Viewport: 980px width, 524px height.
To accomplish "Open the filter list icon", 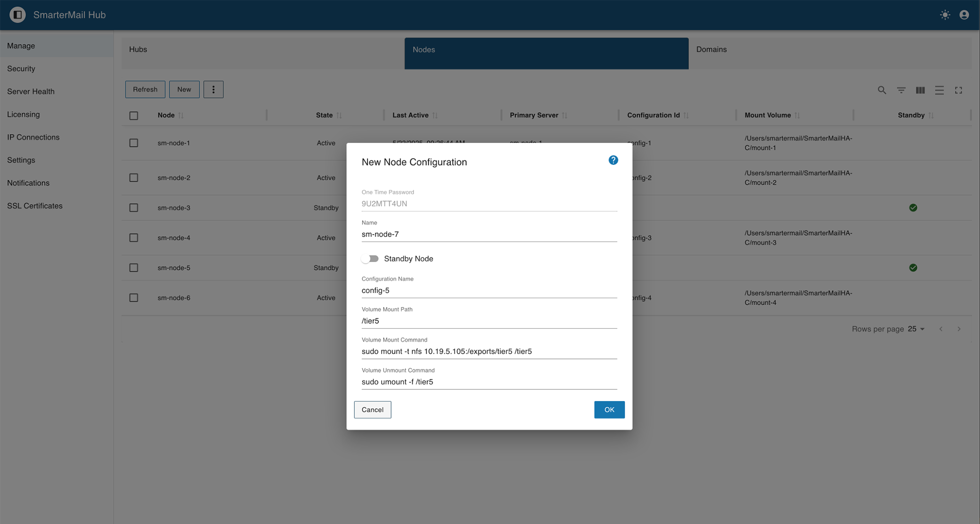I will 901,90.
